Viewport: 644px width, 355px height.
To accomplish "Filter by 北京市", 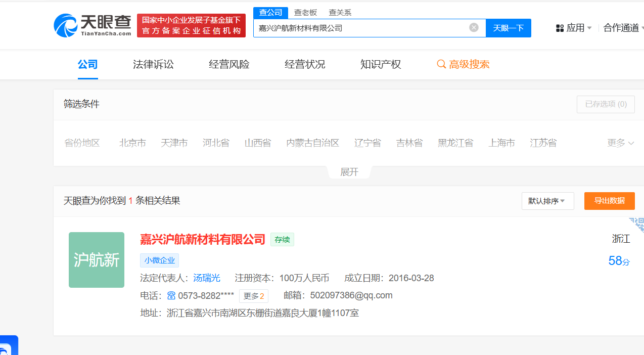I will coord(132,143).
